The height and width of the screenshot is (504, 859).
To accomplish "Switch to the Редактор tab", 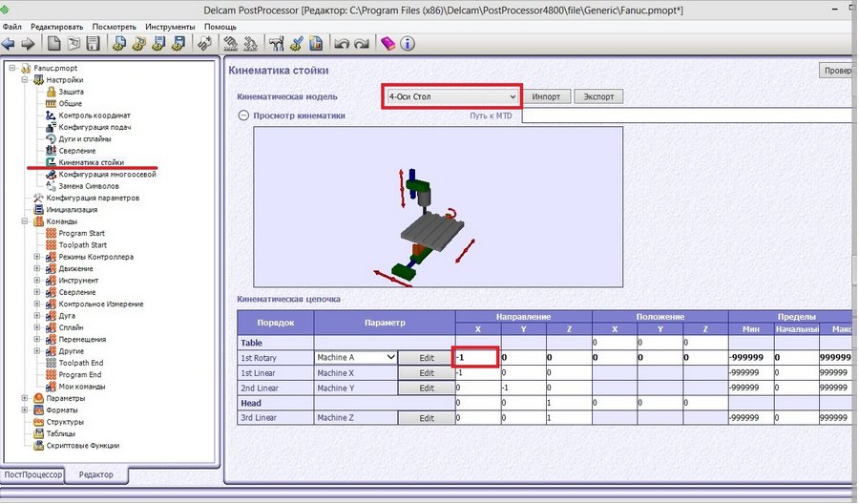I will click(x=96, y=474).
